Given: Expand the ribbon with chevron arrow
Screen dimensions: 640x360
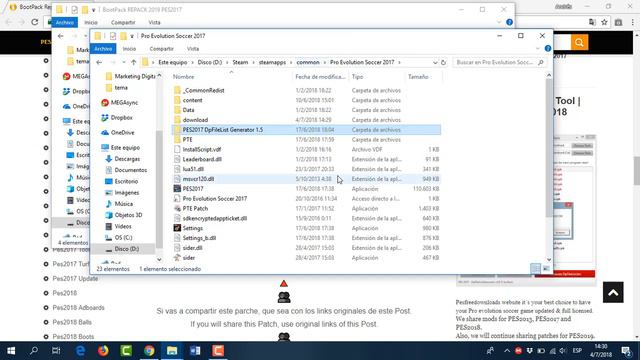Looking at the screenshot, I should coord(538,49).
